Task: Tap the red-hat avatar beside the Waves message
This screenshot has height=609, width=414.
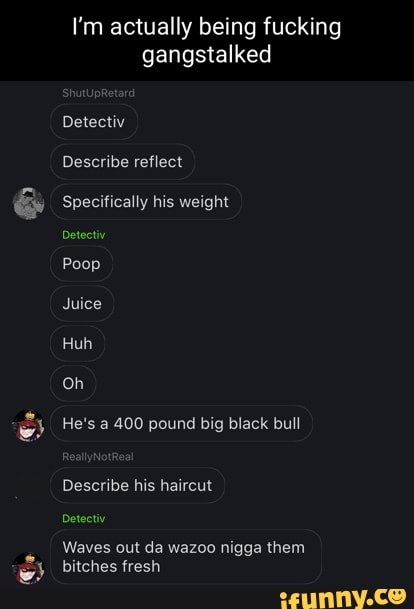Action: click(28, 568)
